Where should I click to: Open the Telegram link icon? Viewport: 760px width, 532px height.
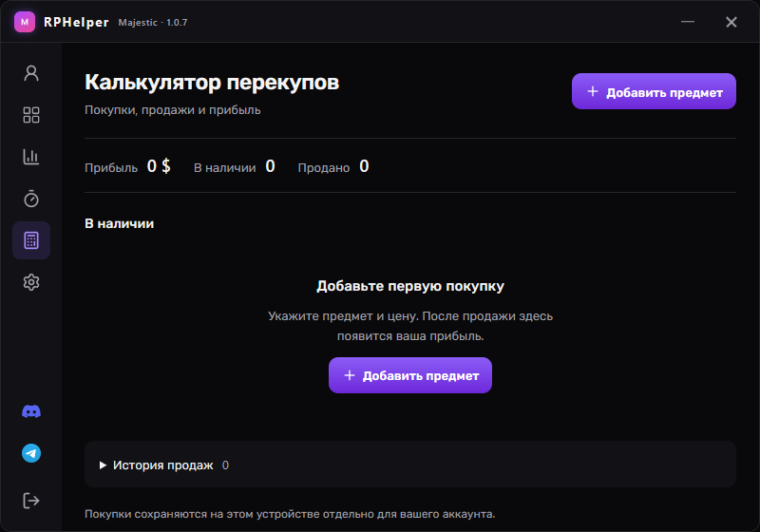point(31,453)
